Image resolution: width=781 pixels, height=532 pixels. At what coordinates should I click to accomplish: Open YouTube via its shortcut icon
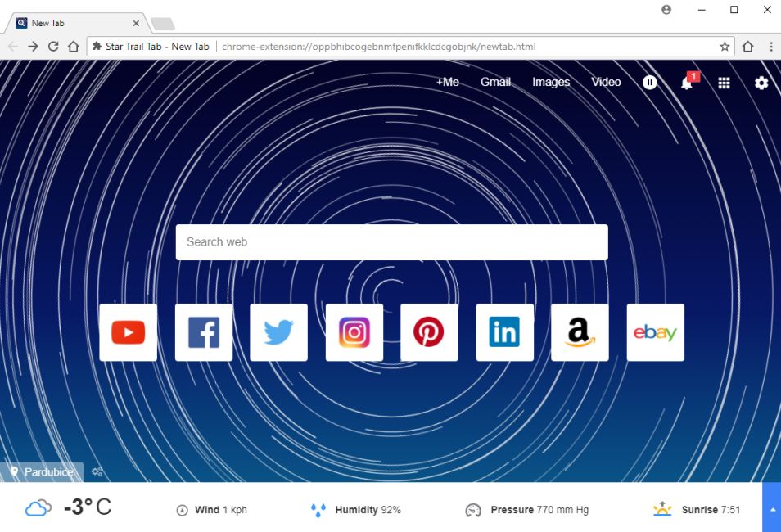point(128,331)
